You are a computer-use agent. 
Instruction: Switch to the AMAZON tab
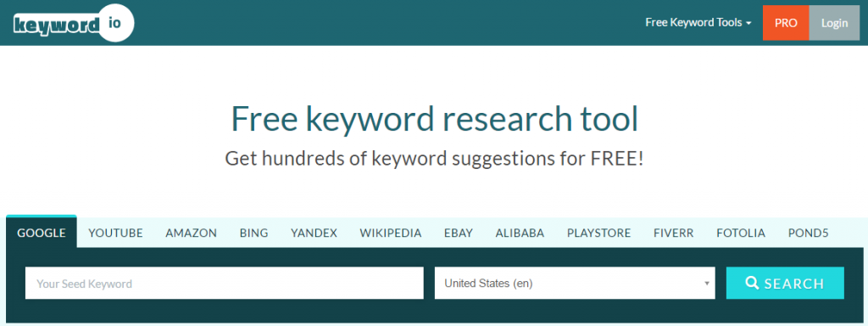[x=191, y=233]
